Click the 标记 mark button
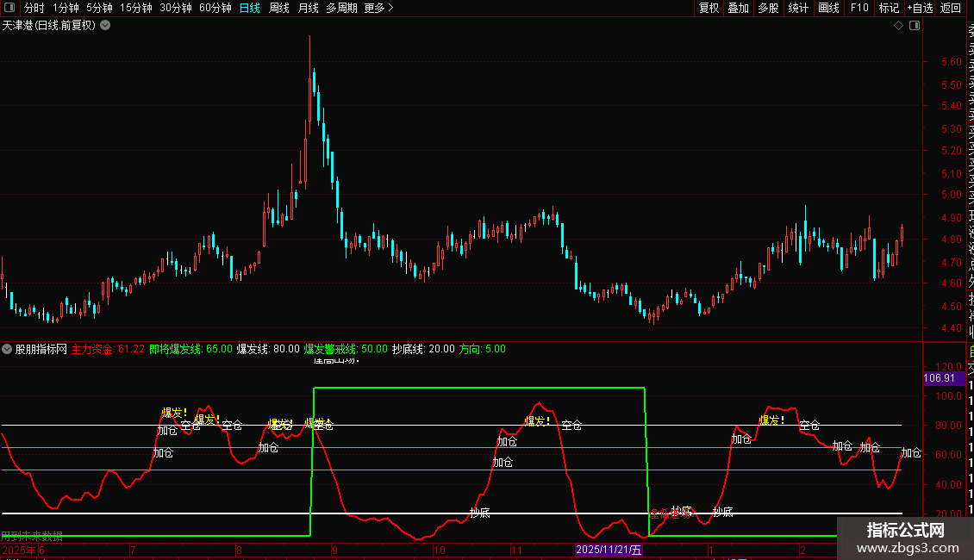The image size is (974, 560). tap(889, 8)
